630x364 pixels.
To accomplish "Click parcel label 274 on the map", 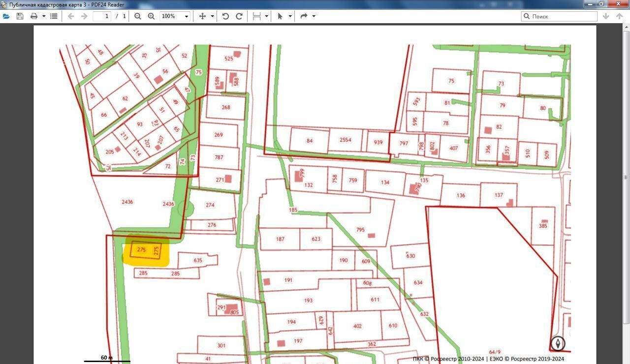I will click(x=210, y=205).
